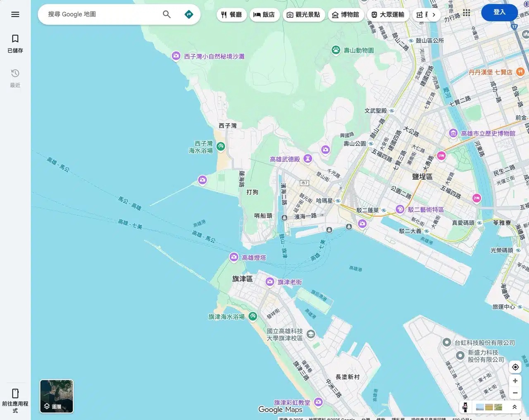Select the 新盛力科技股份有限公司 marker

tap(460, 356)
